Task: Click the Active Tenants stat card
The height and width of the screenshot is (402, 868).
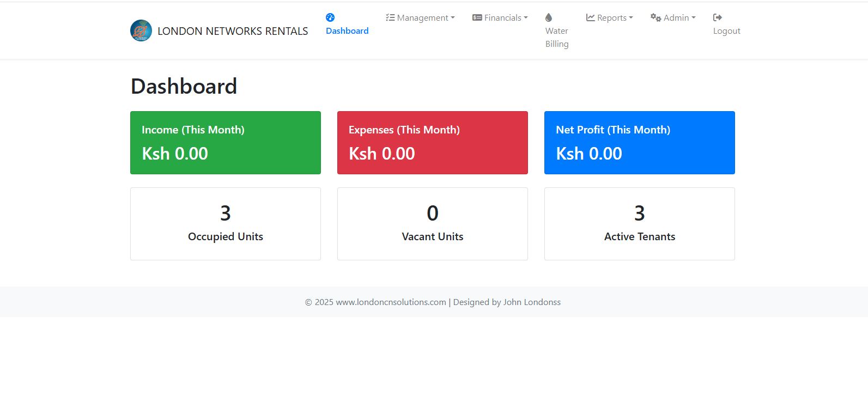Action: tap(640, 224)
